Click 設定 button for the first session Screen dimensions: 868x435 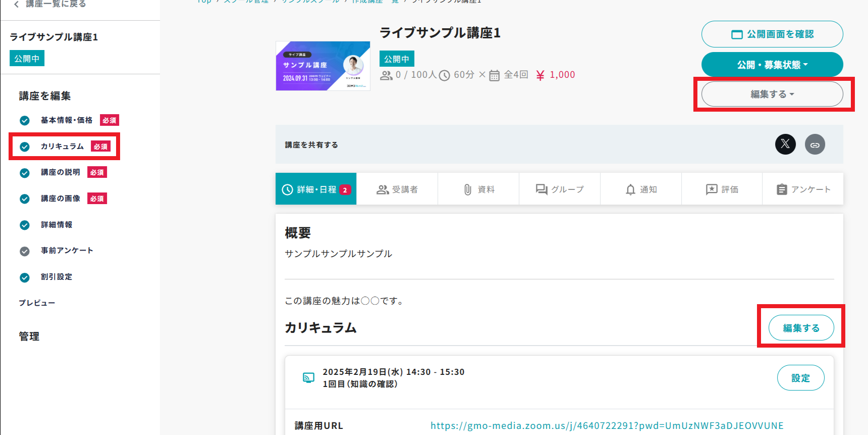800,378
